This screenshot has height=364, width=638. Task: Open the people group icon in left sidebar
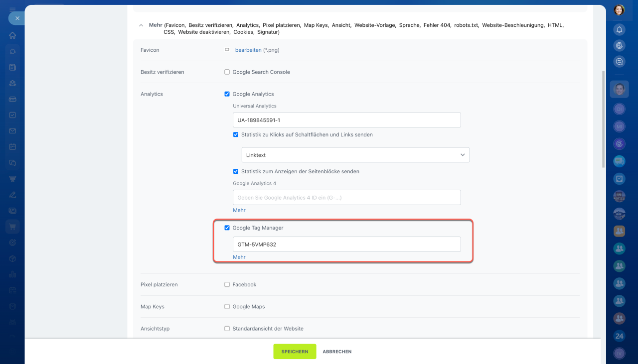[12, 83]
